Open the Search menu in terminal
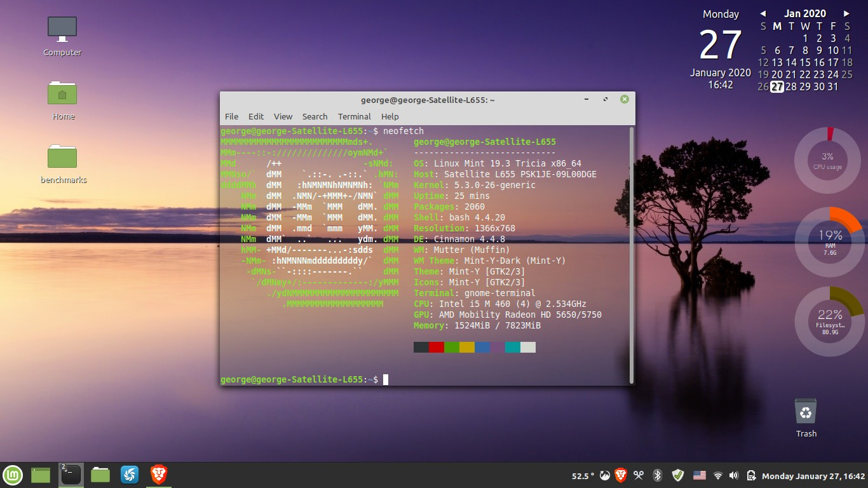 tap(315, 116)
